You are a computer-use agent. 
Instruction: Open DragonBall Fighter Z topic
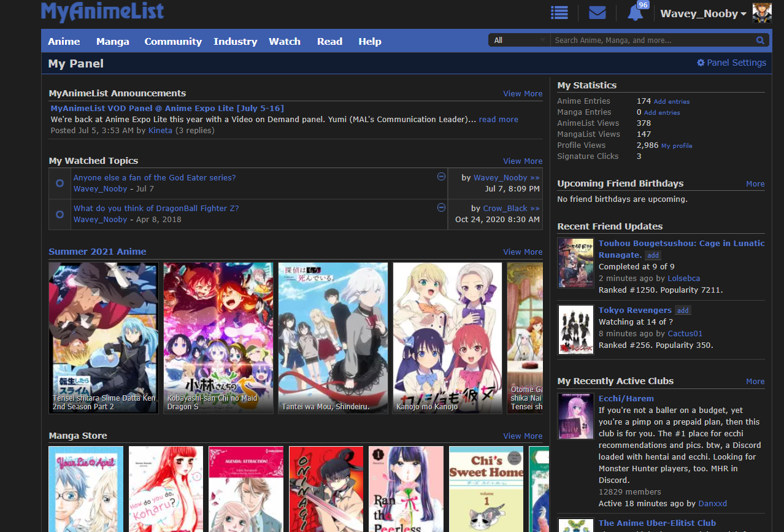[156, 208]
